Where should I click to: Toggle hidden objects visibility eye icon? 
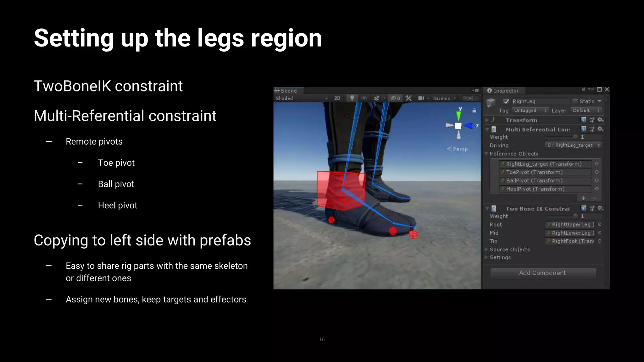(395, 98)
